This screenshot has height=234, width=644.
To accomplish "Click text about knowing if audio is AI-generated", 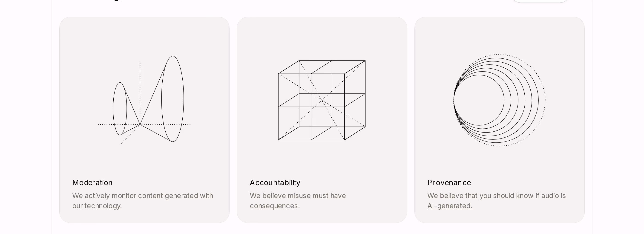I will 497,200.
